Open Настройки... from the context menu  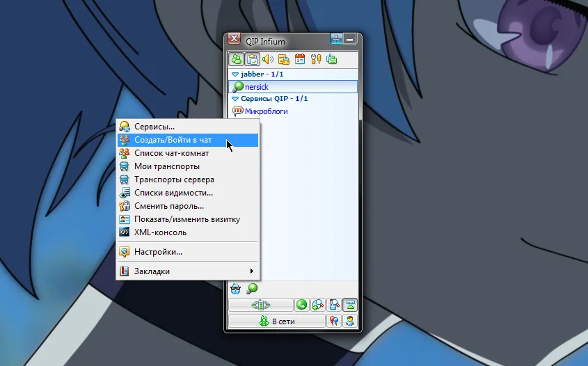click(158, 252)
